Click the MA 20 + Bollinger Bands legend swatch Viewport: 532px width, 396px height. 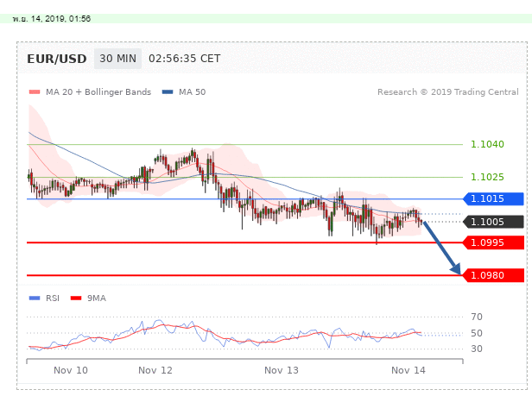point(35,91)
